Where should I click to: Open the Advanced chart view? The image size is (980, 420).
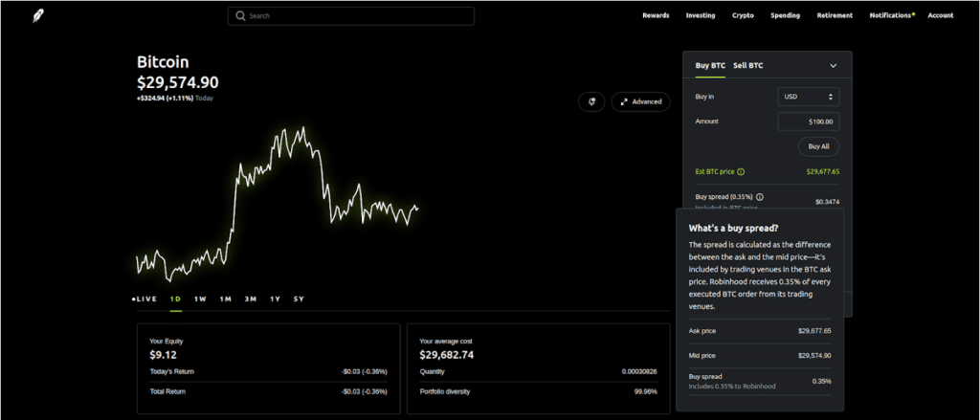641,101
